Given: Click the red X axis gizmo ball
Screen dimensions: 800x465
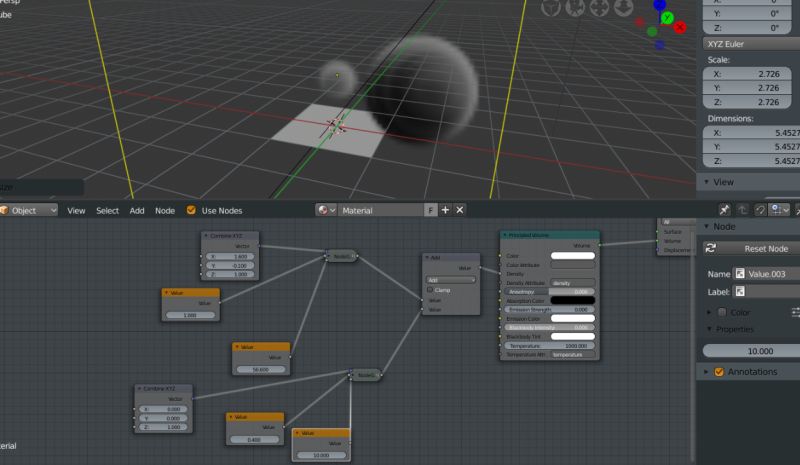Looking at the screenshot, I should [x=680, y=27].
